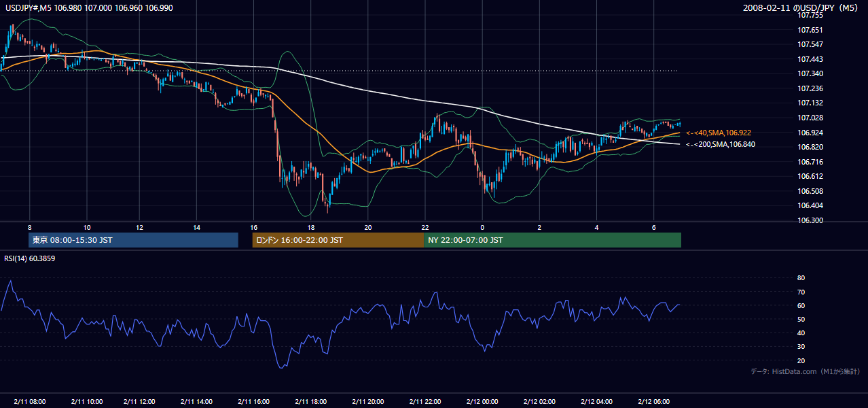Click the 2/11 10:00 date axis label
868x408 pixels.
[86, 402]
